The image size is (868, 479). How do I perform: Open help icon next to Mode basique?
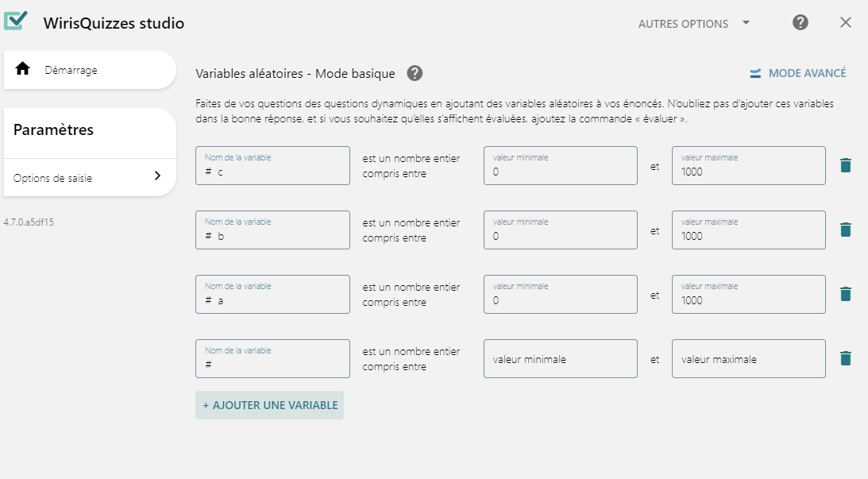415,73
